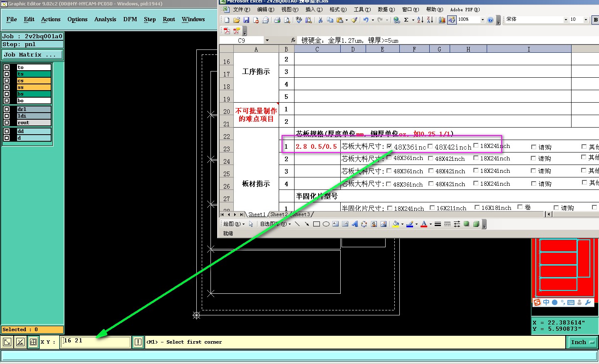Click Select Objects pointer in Drawing toolbar
Viewport: 599px width, 364px height.
[x=251, y=224]
